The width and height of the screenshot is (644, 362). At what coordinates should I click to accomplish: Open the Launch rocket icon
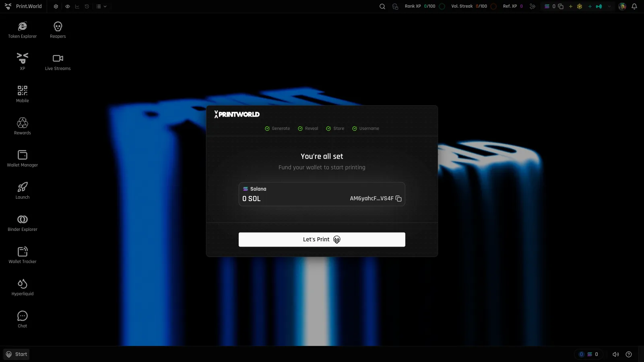[23, 191]
